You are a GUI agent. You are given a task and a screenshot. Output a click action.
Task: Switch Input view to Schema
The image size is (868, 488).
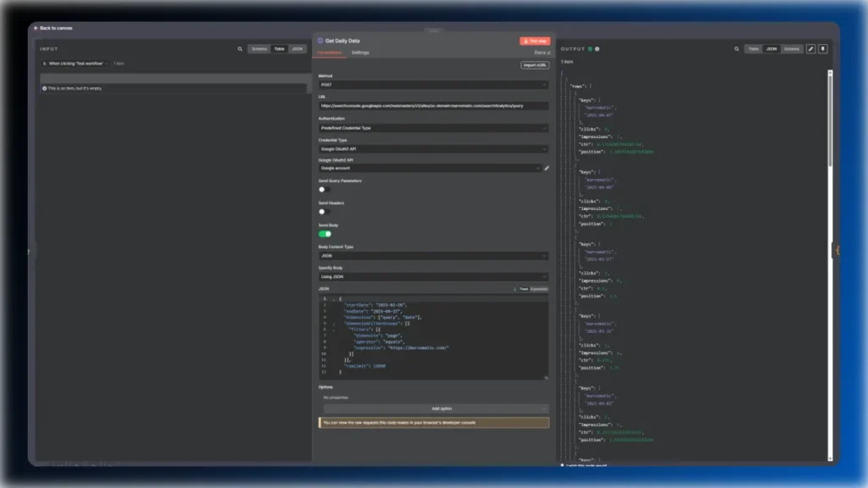[x=259, y=48]
